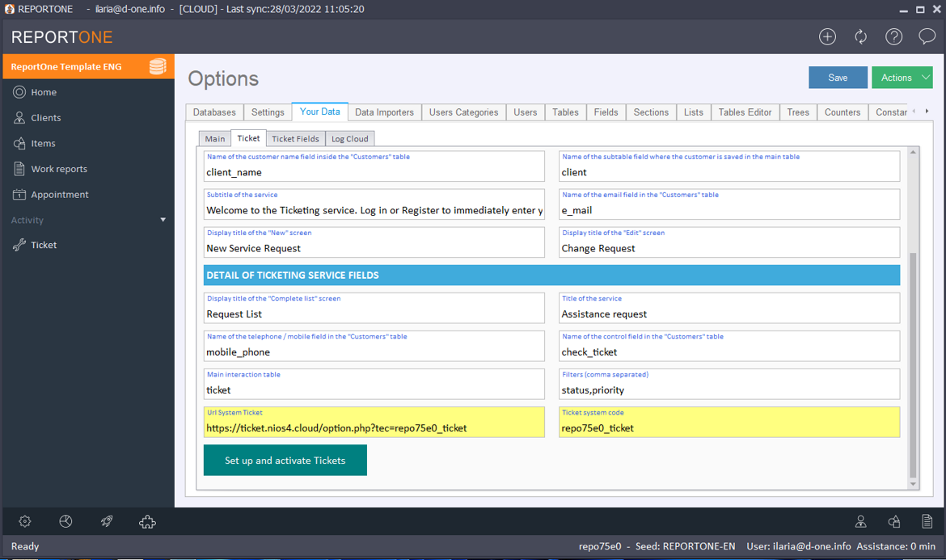Open the Actions dropdown button

tap(902, 78)
